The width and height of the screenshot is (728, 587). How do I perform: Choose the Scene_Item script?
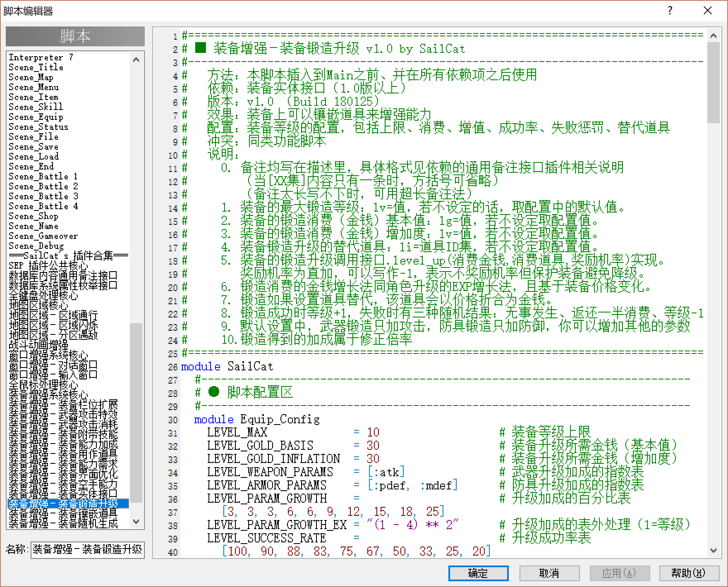point(34,97)
